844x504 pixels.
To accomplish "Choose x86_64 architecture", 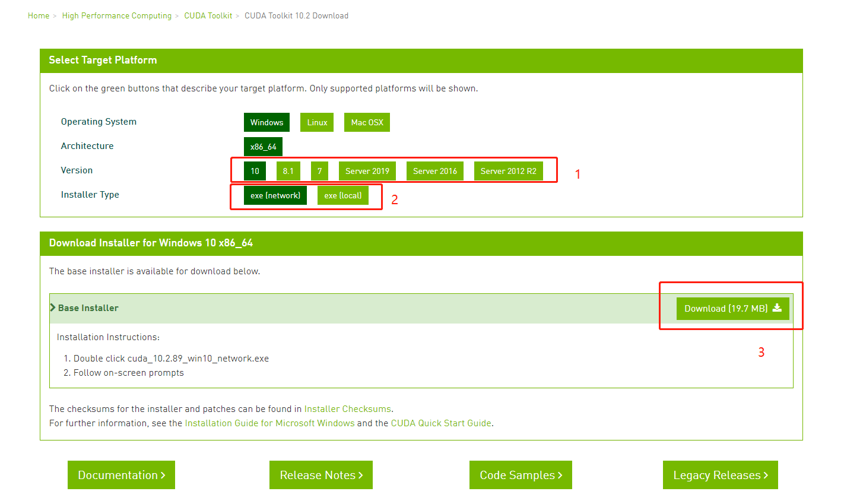I will (x=263, y=147).
